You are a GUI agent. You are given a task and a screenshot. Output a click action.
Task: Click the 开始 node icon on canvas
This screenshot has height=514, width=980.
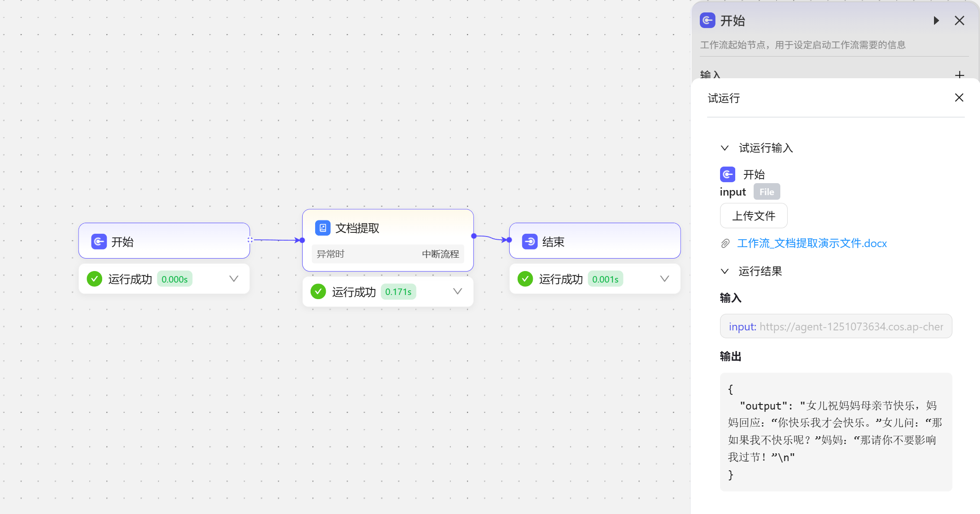[x=99, y=242]
